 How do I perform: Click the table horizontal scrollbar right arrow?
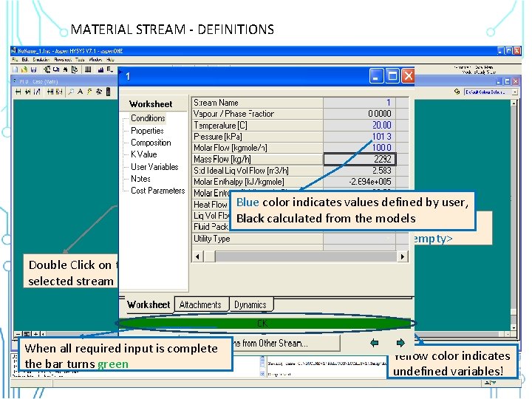click(403, 256)
